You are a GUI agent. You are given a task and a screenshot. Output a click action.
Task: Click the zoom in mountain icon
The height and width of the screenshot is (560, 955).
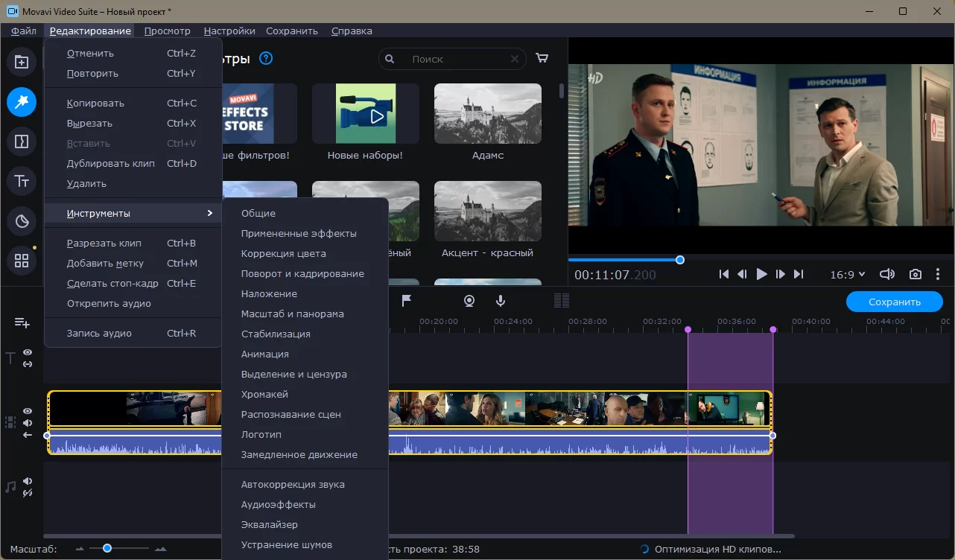[x=159, y=549]
